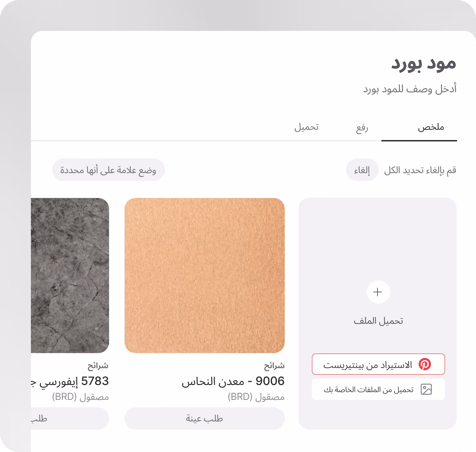Click the plus icon to upload file
Image resolution: width=476 pixels, height=452 pixels.
point(378,292)
